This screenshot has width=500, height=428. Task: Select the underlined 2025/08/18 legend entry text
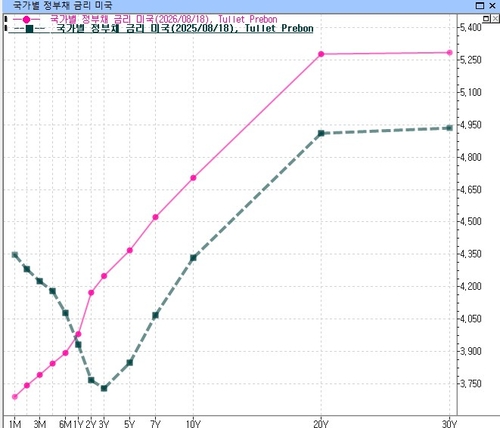tap(185, 28)
